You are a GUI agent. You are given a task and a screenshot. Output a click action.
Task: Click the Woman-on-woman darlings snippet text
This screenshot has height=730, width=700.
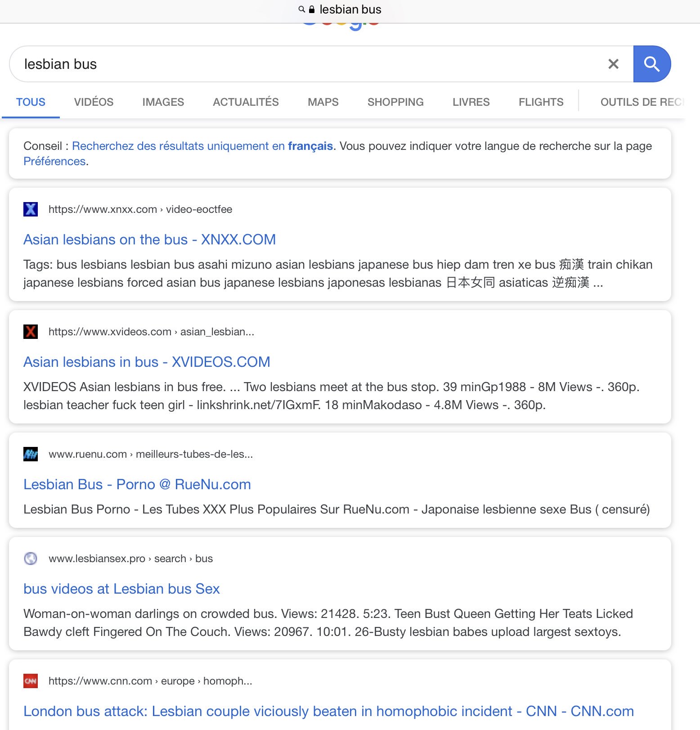point(328,622)
